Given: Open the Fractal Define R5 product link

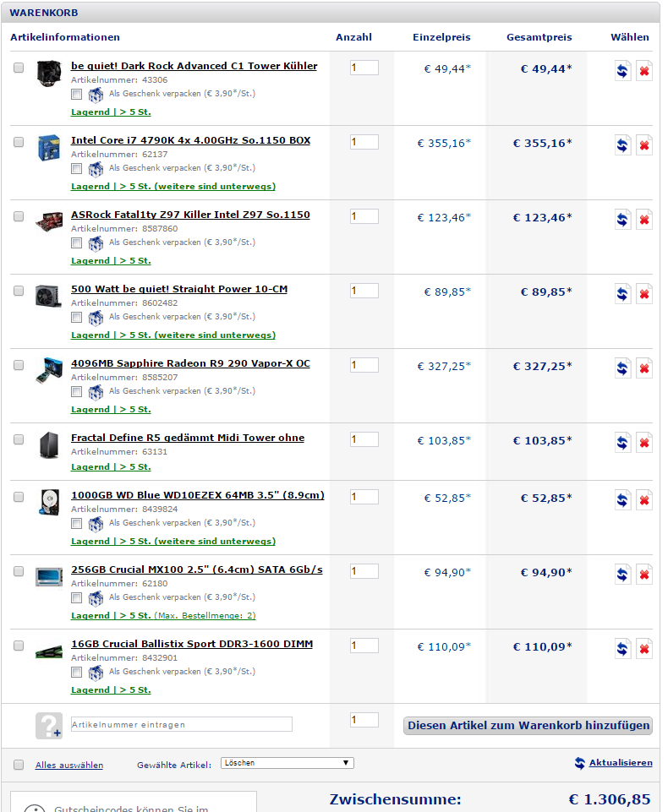Looking at the screenshot, I should (188, 438).
